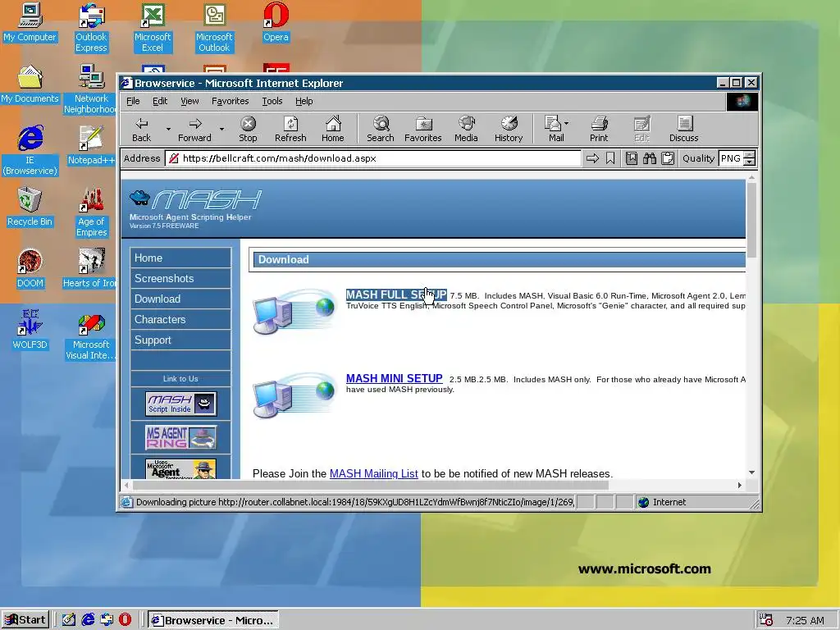Open the Favorites menu
Screen dimensions: 840x630
[x=230, y=101]
